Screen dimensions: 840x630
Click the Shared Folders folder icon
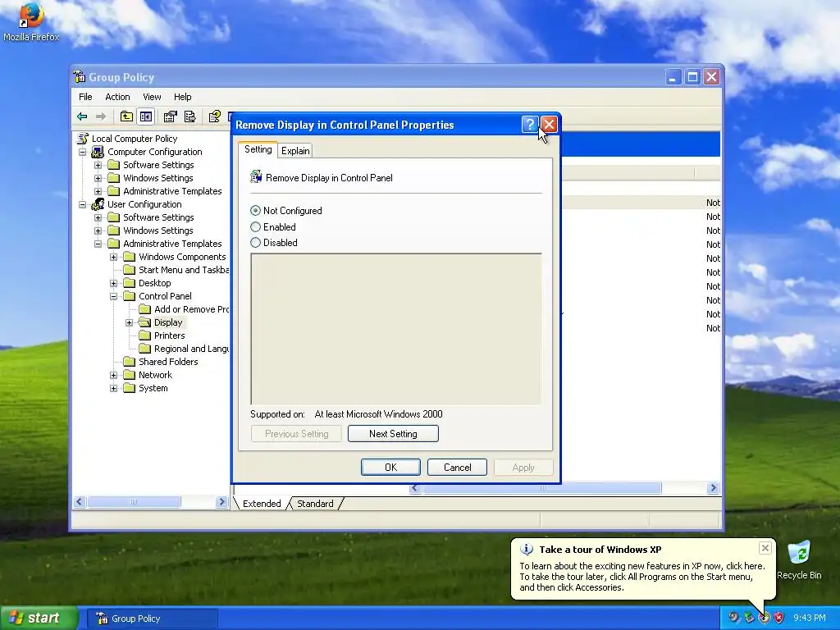[x=129, y=362]
